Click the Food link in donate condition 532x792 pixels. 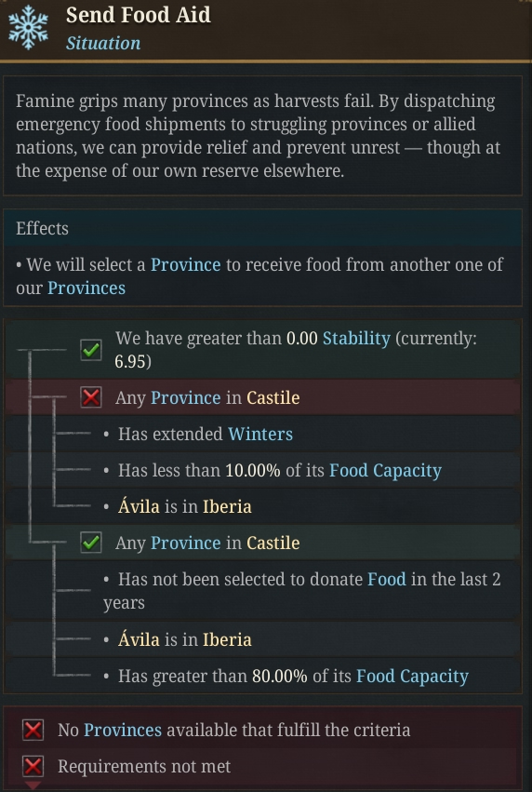(x=387, y=579)
